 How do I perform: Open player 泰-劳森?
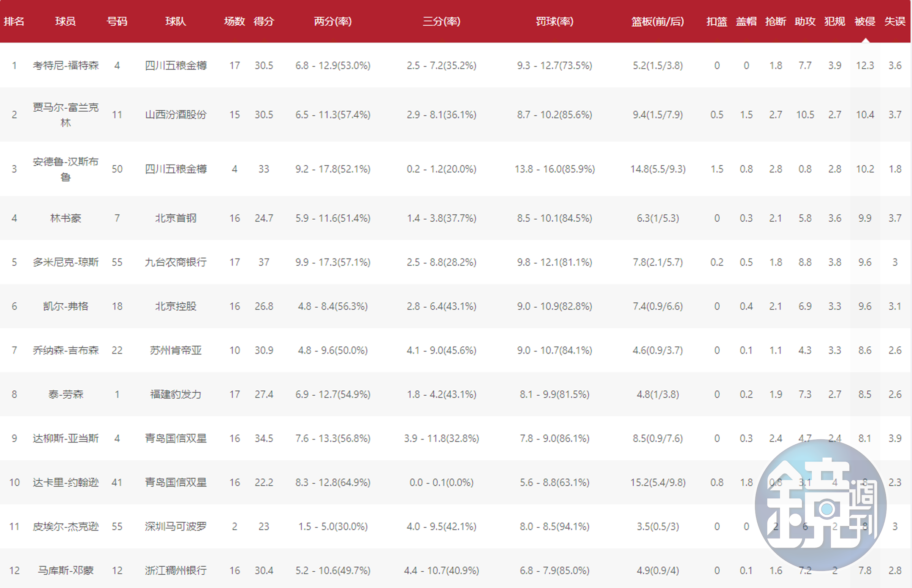pos(66,394)
